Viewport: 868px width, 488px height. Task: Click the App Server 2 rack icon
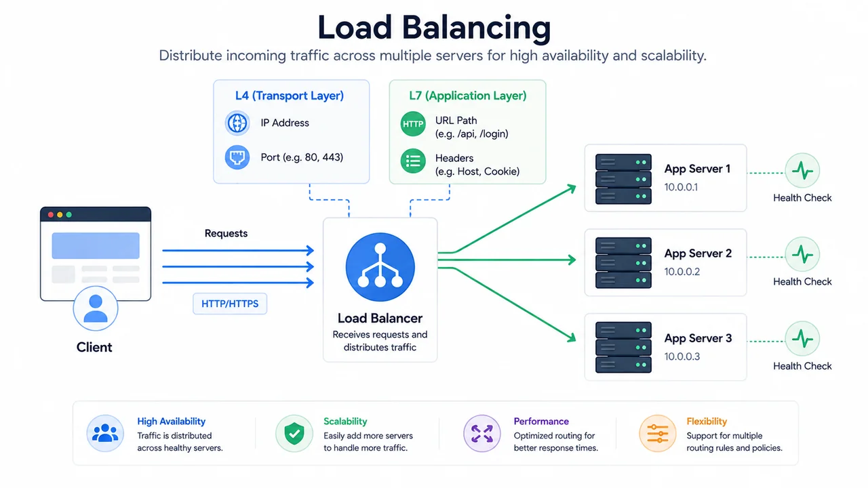coord(623,262)
